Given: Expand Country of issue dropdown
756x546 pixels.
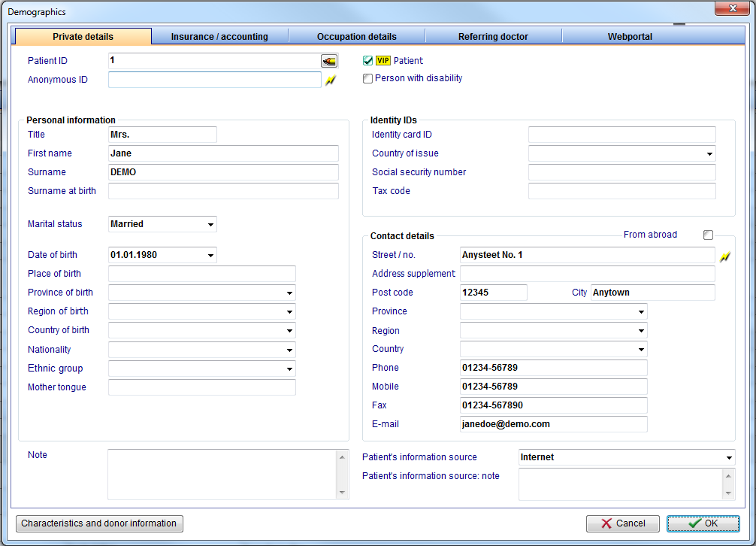Looking at the screenshot, I should 709,153.
